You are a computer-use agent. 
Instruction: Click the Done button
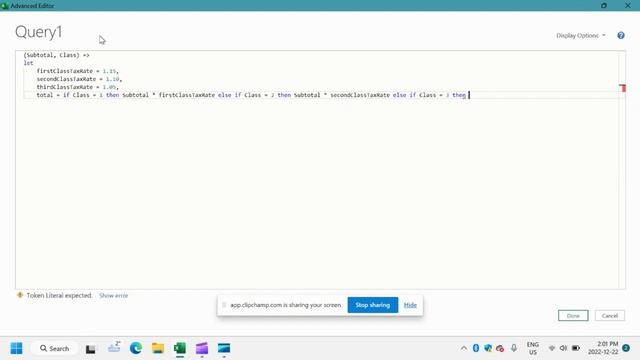(573, 316)
